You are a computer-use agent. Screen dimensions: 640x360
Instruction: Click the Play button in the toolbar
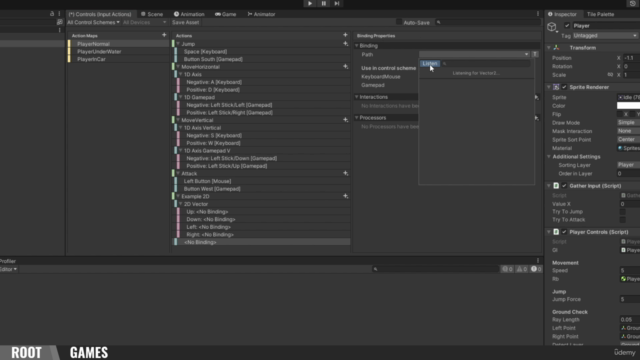point(310,3)
